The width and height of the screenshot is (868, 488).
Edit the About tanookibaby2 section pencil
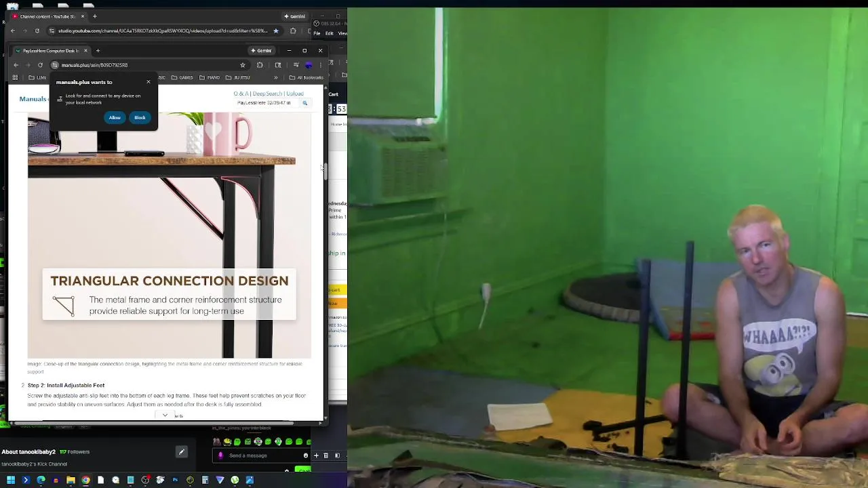click(181, 451)
